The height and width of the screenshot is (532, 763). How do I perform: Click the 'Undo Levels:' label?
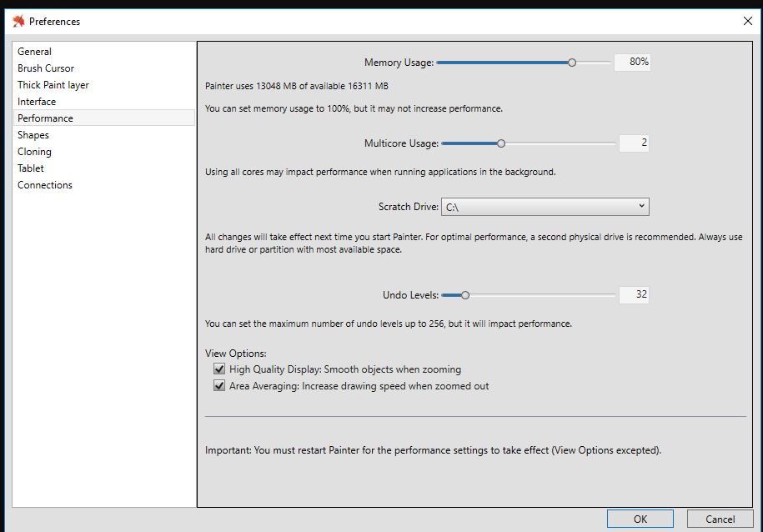coord(410,295)
